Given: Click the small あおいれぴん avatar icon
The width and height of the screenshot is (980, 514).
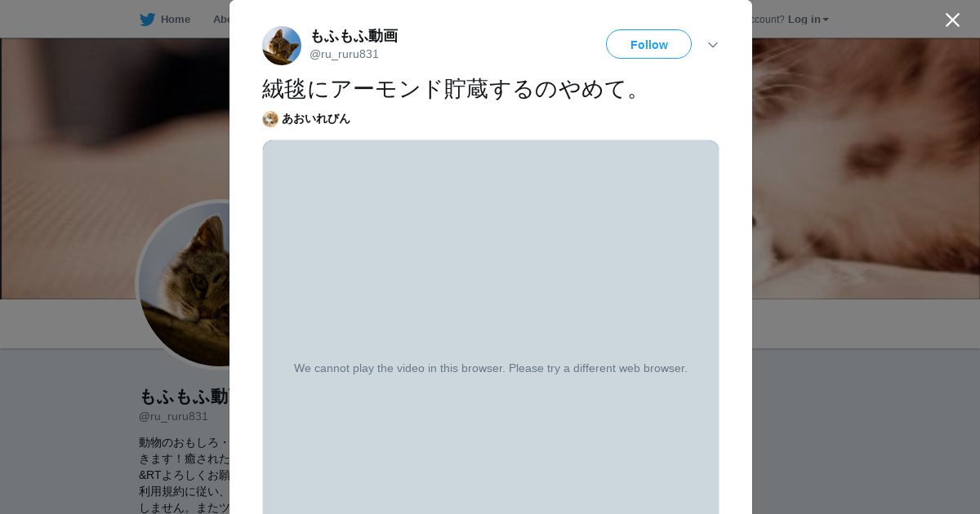Looking at the screenshot, I should point(270,119).
